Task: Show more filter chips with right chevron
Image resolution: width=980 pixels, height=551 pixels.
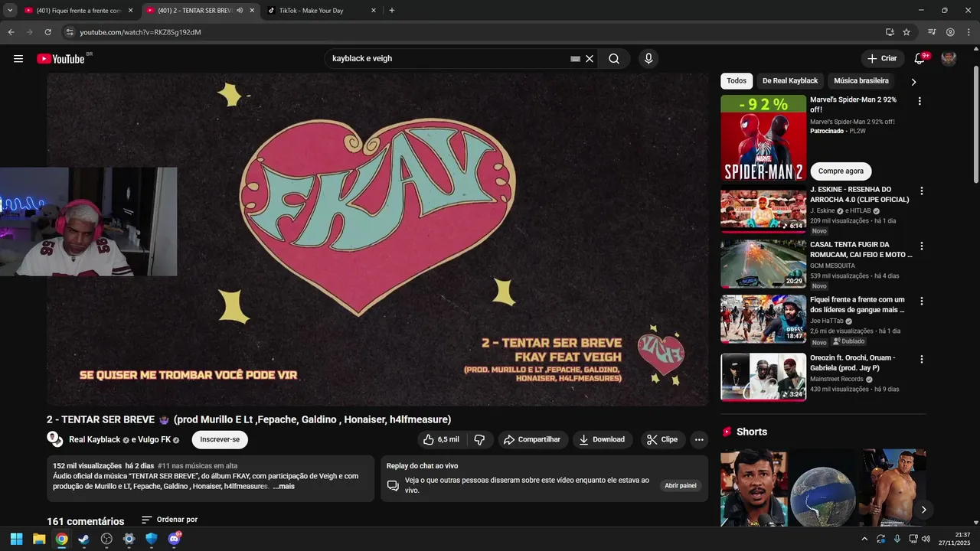Action: click(x=913, y=81)
